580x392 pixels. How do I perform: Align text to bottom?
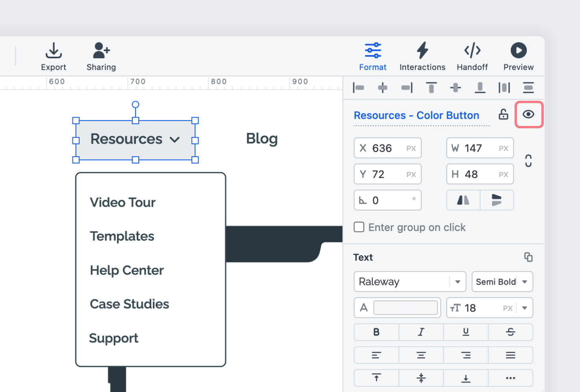466,378
